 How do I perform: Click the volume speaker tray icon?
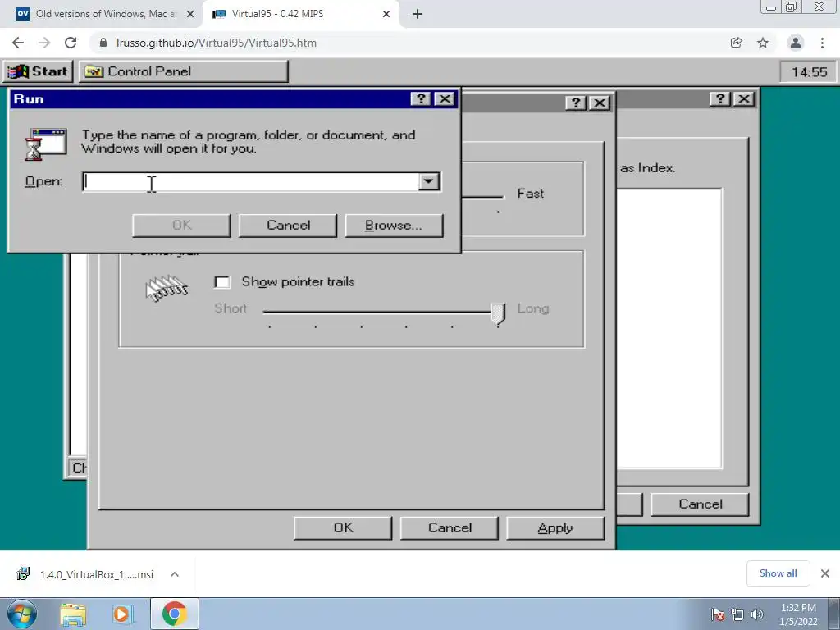[757, 615]
